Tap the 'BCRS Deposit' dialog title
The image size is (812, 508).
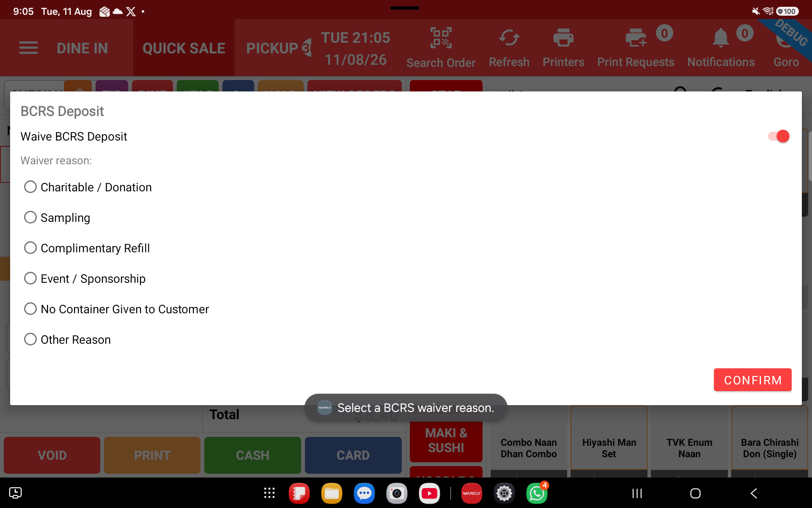pyautogui.click(x=62, y=111)
